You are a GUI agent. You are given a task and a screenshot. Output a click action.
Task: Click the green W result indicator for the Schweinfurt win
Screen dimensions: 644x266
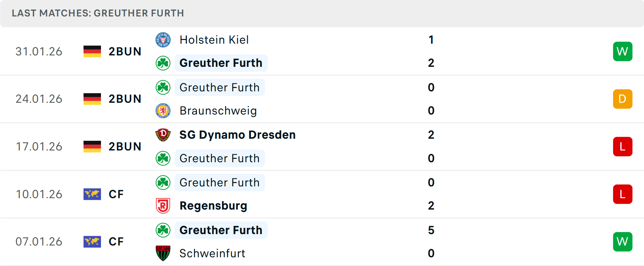pos(623,241)
